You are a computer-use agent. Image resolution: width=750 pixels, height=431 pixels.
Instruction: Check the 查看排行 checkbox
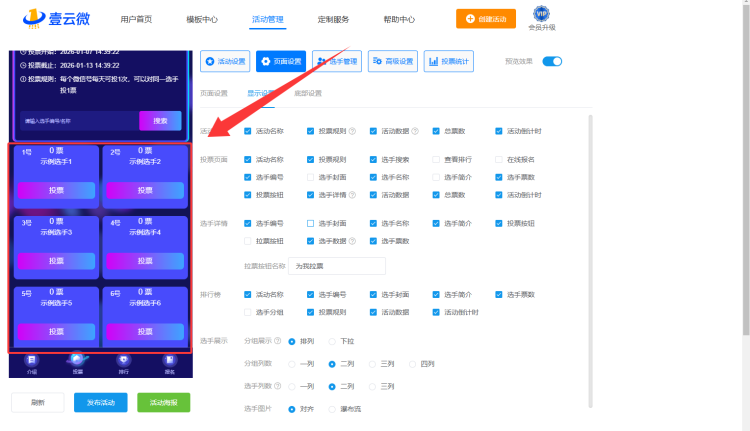tap(436, 159)
